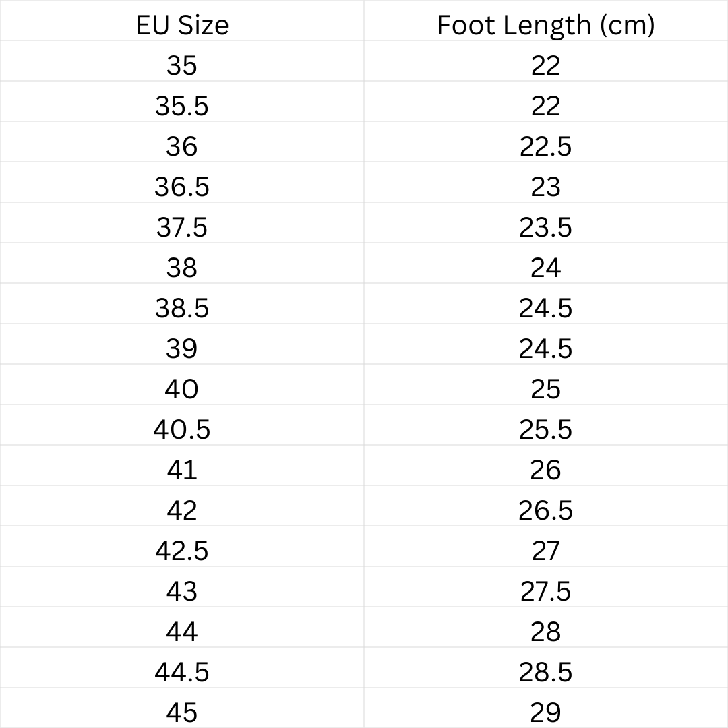Click the 27.5 foot length cell
Screen dimensions: 728x728
[x=545, y=591]
